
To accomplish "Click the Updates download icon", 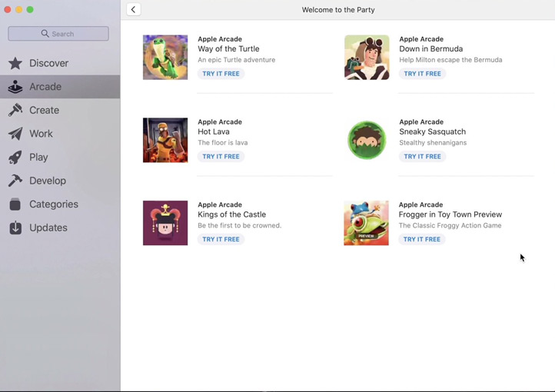I will click(15, 228).
